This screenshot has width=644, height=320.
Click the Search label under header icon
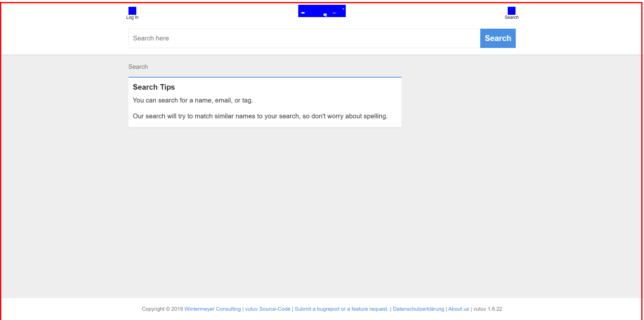tap(511, 17)
